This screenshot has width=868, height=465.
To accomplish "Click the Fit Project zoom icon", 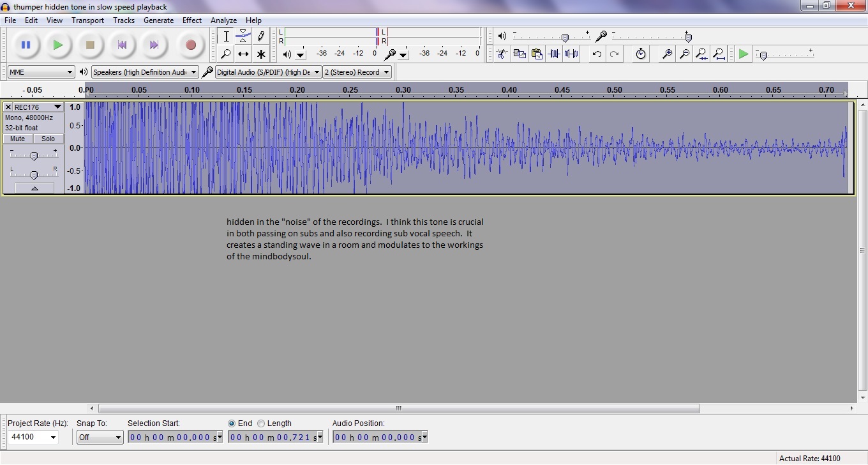I will coord(719,54).
